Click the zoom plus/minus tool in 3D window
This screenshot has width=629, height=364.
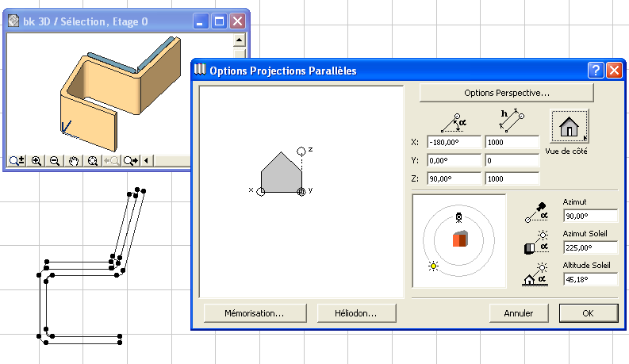click(x=17, y=161)
